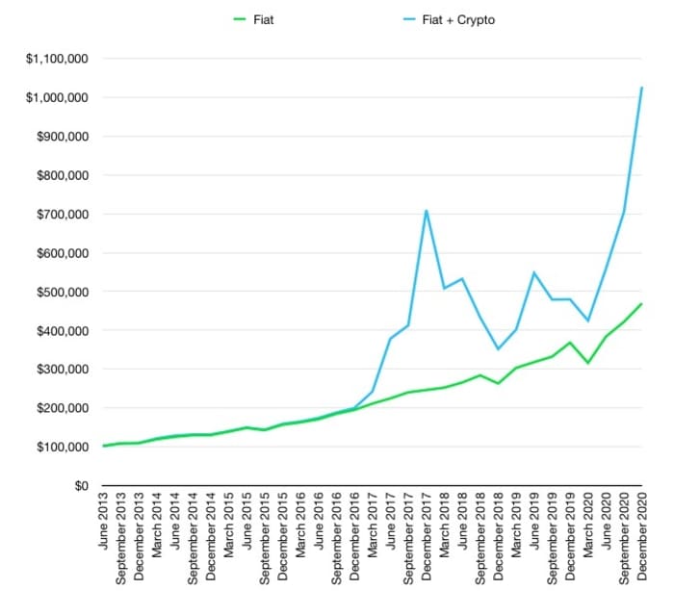The image size is (674, 616).
Task: Click the blue line dip at December 2018
Action: click(x=498, y=349)
